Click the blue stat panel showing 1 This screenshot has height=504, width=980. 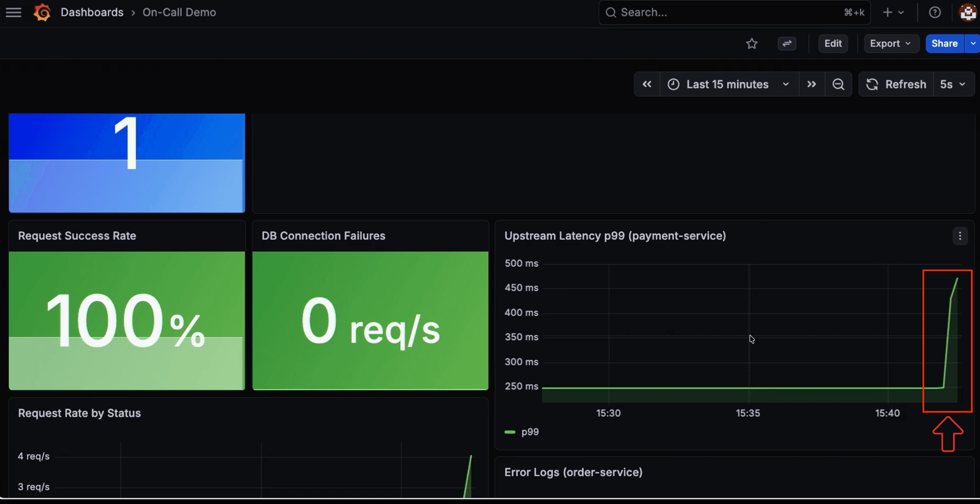(x=127, y=163)
